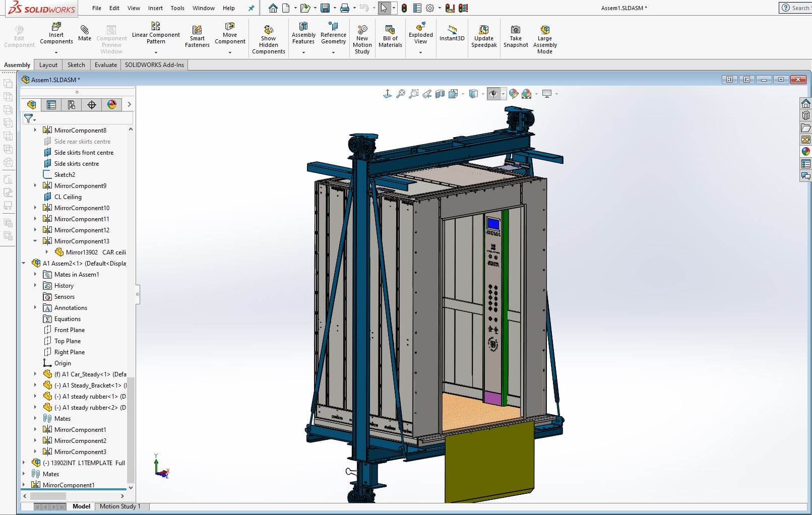Screen dimensions: 812x515
Task: Create a New Motion Study
Action: coord(362,39)
